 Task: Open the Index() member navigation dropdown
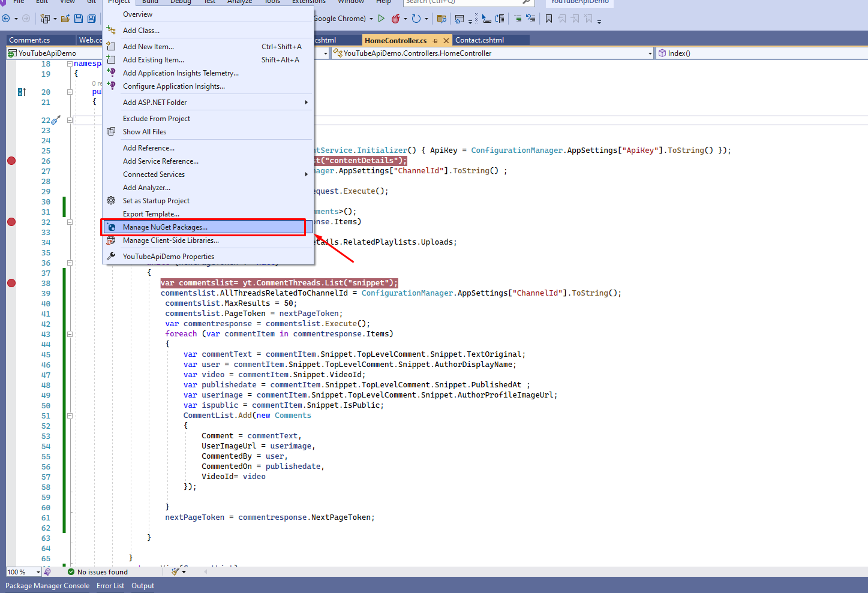tap(762, 53)
